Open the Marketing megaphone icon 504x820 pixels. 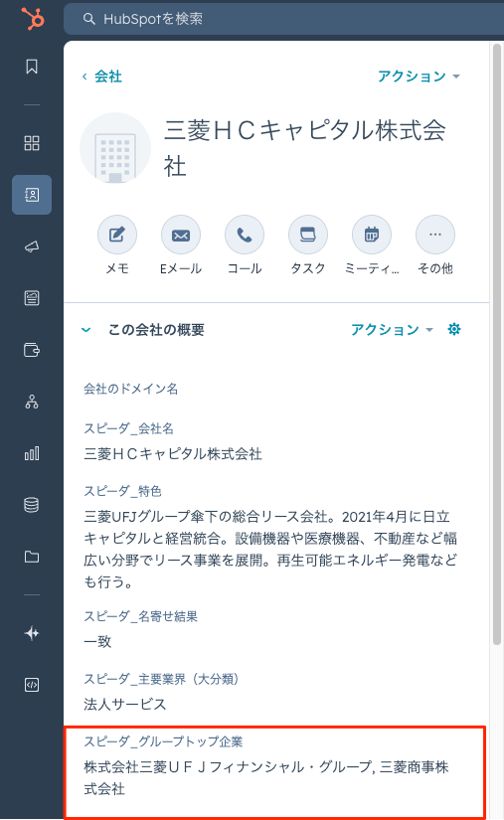pyautogui.click(x=32, y=246)
